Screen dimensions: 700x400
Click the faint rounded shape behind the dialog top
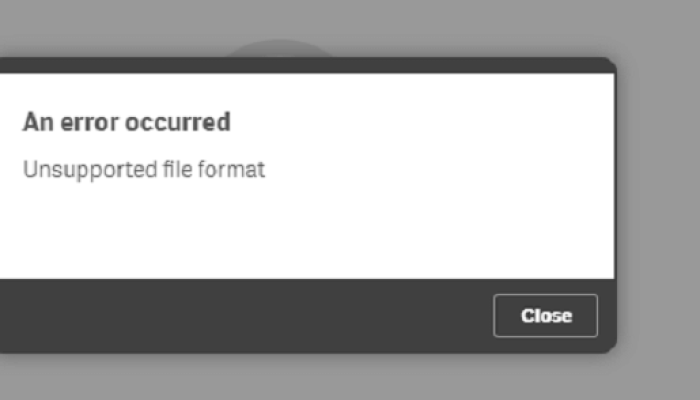279,48
